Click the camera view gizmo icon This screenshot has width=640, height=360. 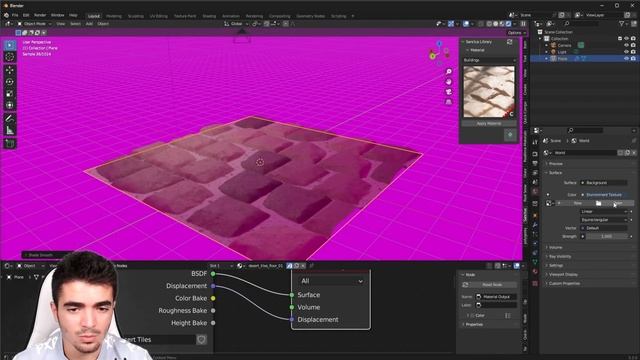tap(449, 91)
